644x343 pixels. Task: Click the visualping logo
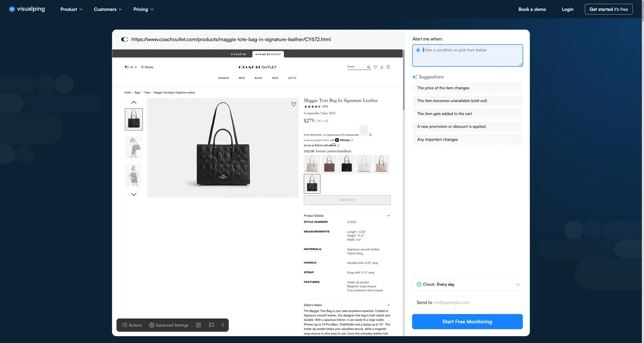pos(27,9)
